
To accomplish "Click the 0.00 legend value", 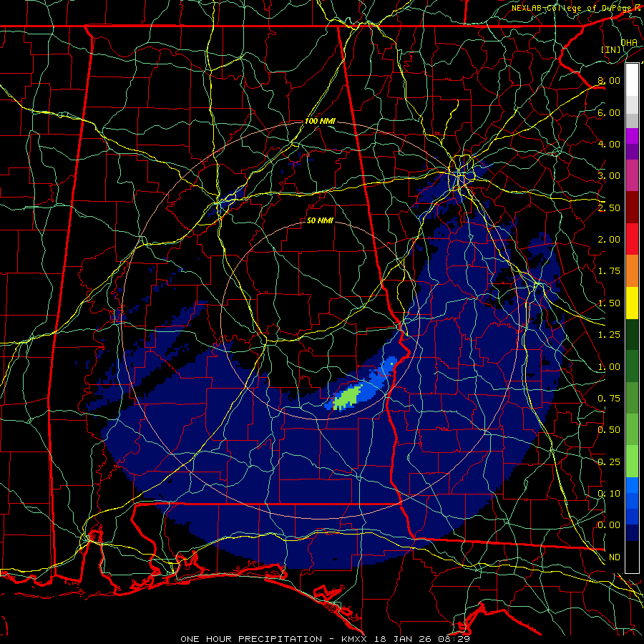I will tap(609, 525).
